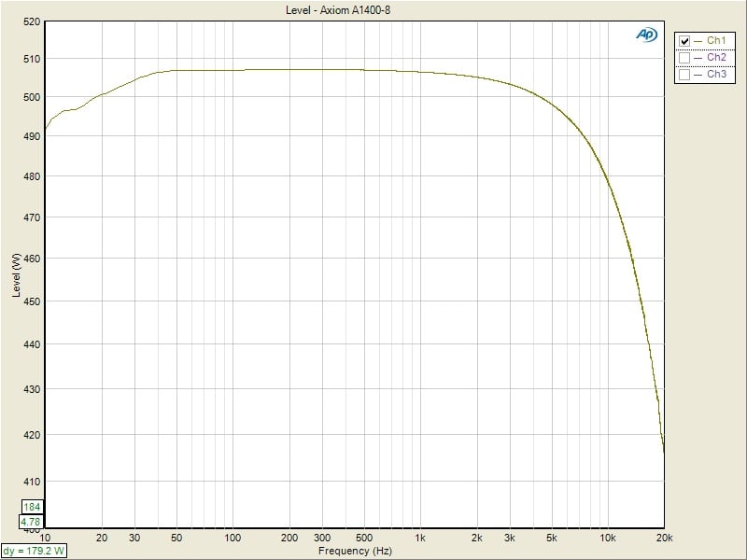The image size is (747, 560).
Task: Click the 520 tick on level axis
Action: coord(32,21)
